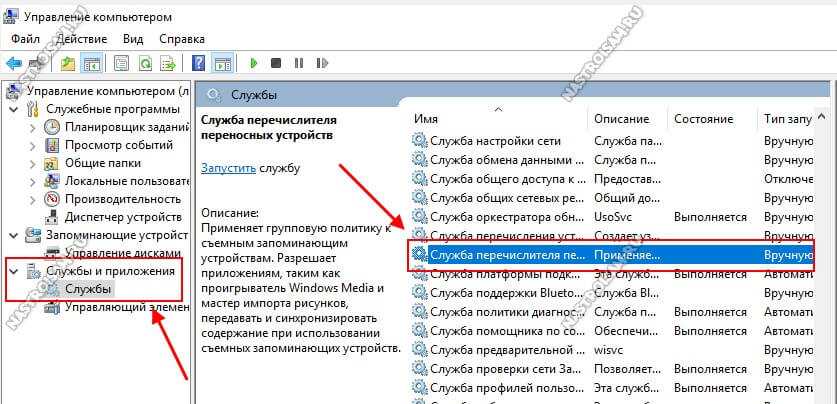Open the Справка menu
Image resolution: width=837 pixels, height=404 pixels.
(182, 39)
